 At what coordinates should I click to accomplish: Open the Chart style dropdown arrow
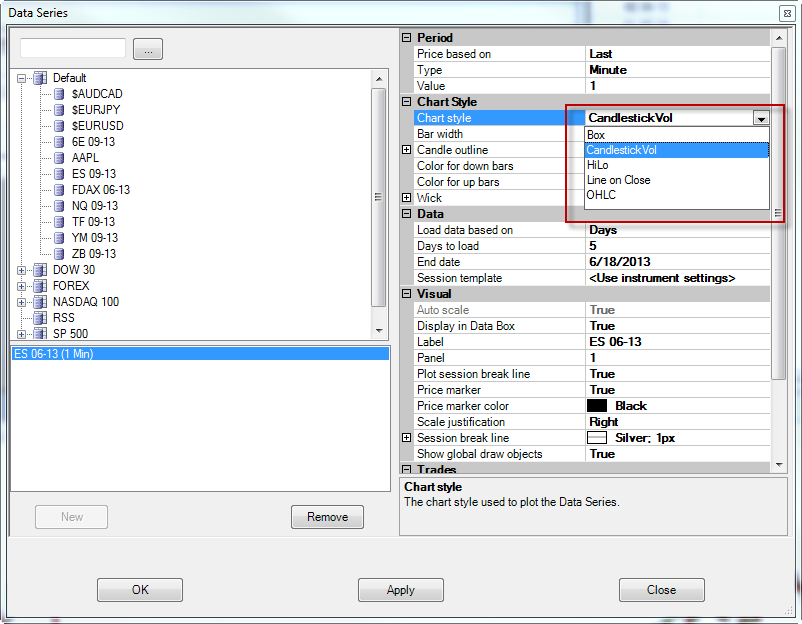pos(761,118)
